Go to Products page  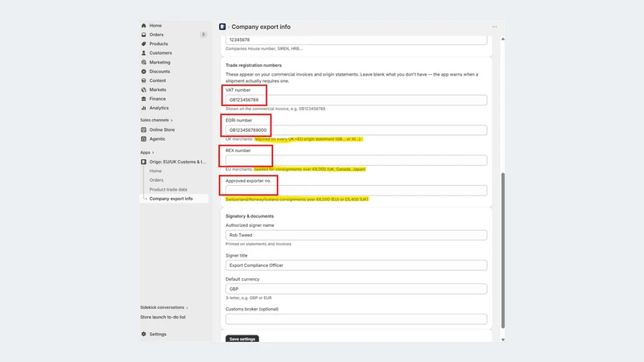(x=159, y=43)
